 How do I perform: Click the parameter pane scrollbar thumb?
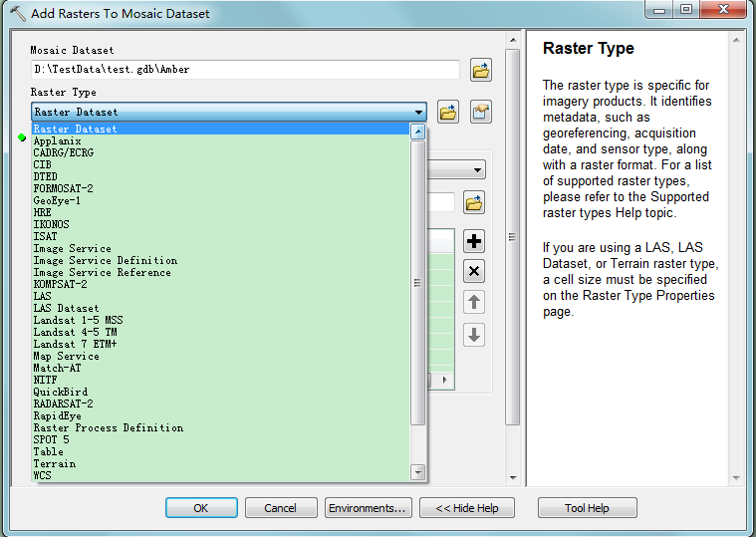[513, 237]
